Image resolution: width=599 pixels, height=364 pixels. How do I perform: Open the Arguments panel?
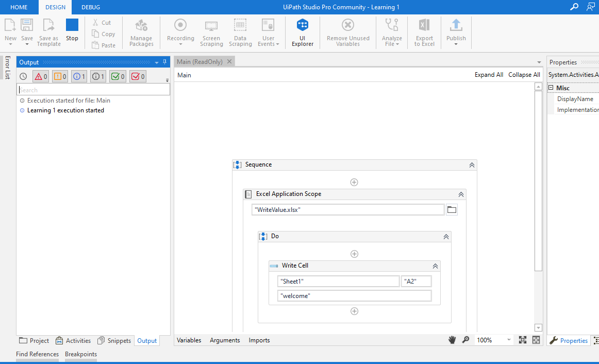point(225,340)
